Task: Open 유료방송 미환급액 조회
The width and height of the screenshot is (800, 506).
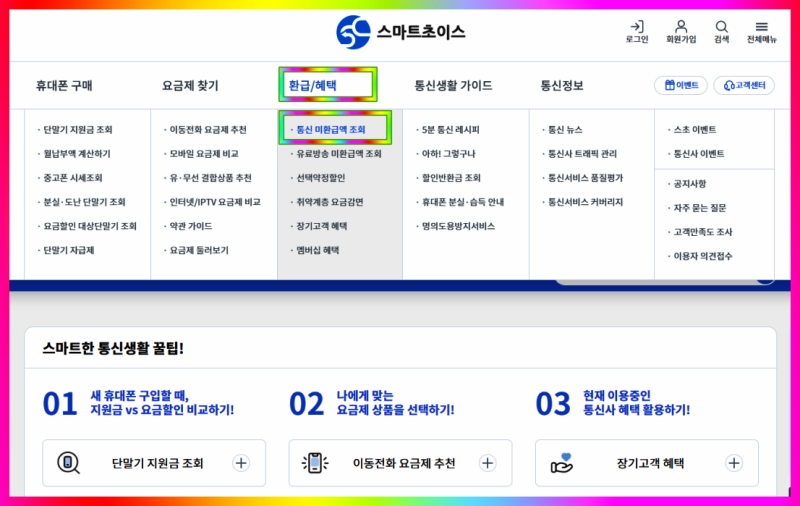Action: point(339,154)
